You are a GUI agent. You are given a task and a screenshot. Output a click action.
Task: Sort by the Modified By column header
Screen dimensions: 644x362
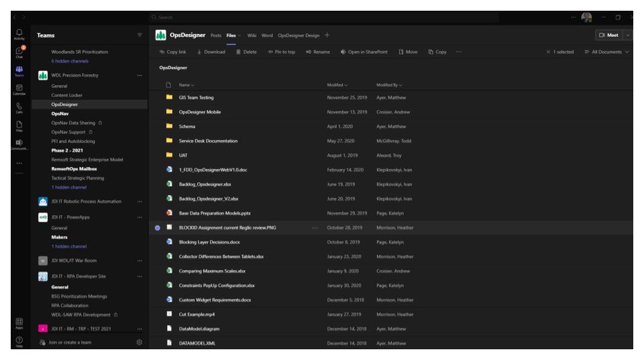pyautogui.click(x=389, y=85)
